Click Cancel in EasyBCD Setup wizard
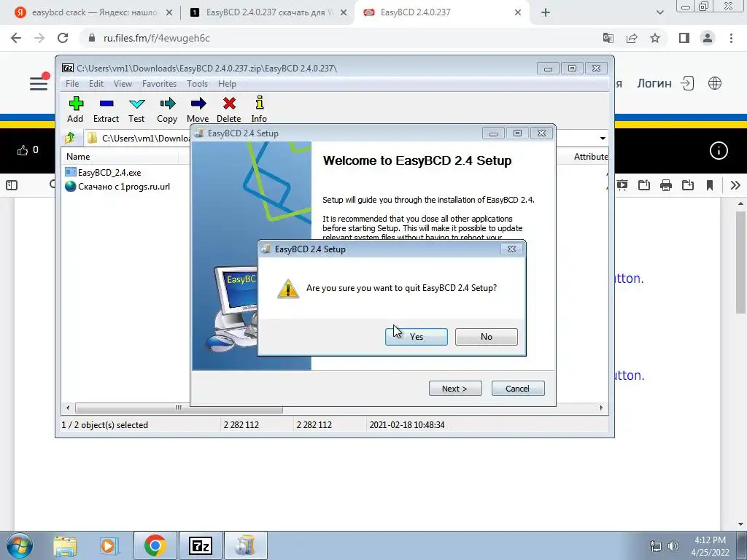Image resolution: width=747 pixels, height=560 pixels. pyautogui.click(x=517, y=389)
